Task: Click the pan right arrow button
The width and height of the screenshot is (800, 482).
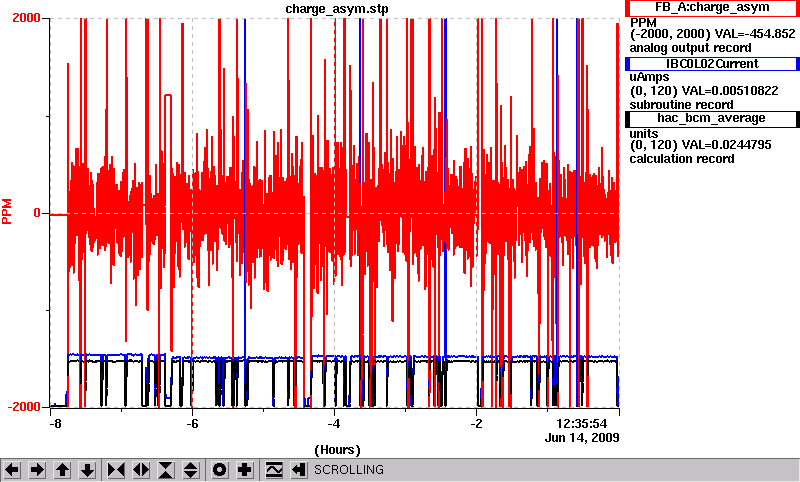Action: click(37, 470)
